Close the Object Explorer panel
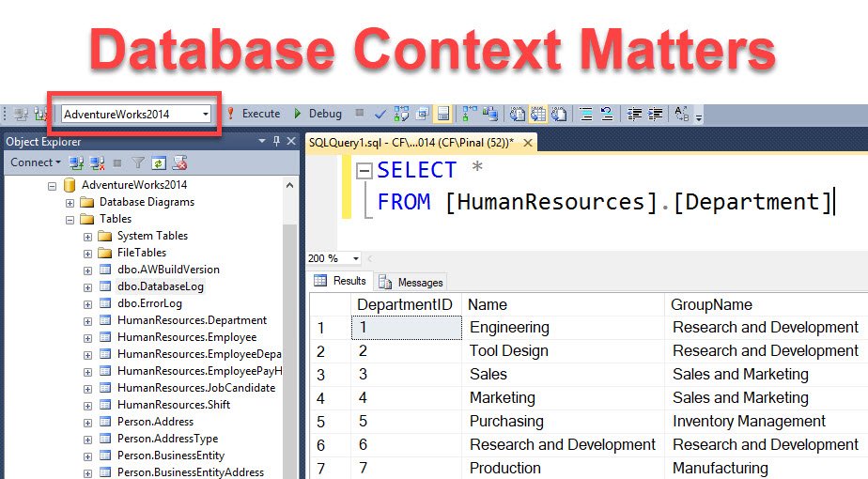Image resolution: width=868 pixels, height=479 pixels. tap(291, 141)
